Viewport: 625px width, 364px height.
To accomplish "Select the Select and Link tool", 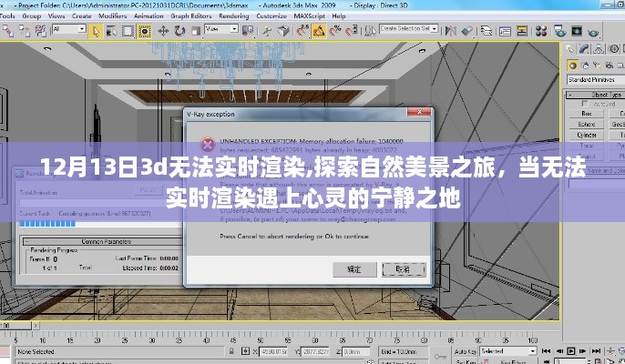I will 7,31.
